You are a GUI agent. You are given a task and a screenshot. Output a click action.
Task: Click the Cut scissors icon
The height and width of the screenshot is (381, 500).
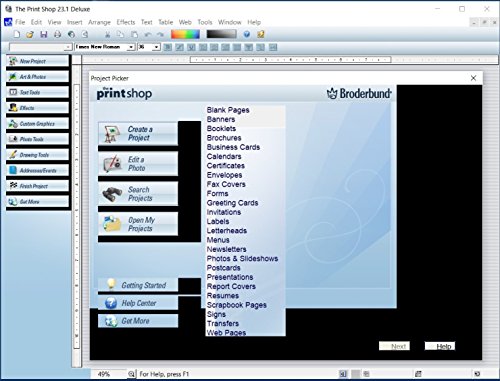point(107,34)
